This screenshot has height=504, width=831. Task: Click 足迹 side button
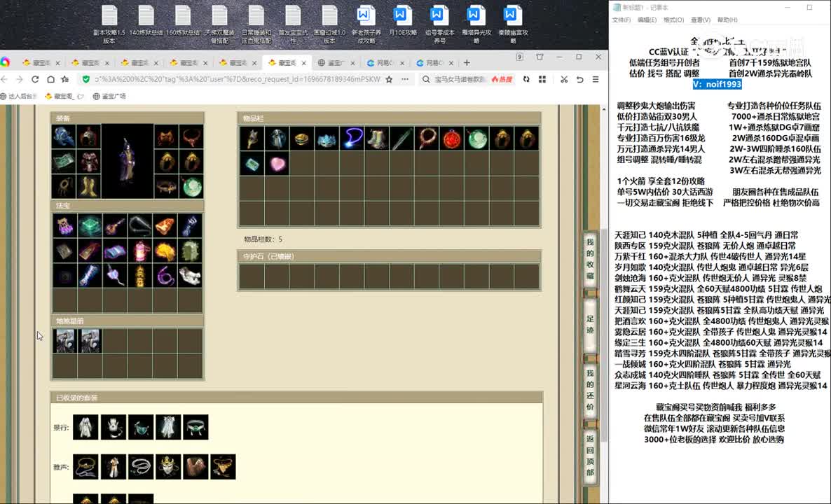pos(590,324)
